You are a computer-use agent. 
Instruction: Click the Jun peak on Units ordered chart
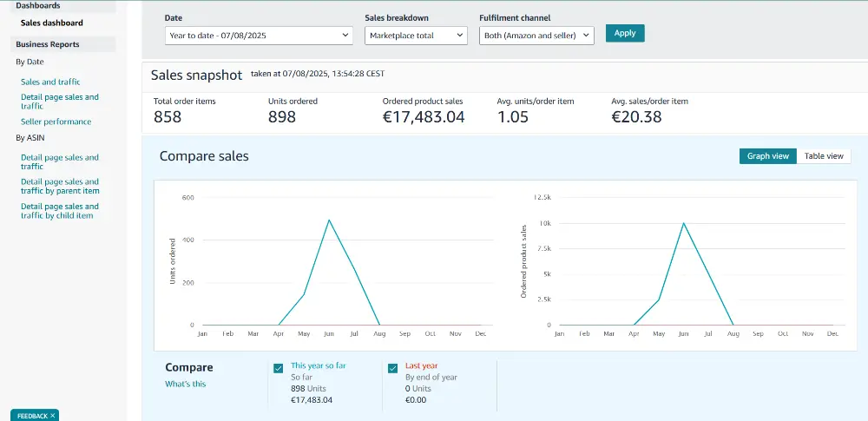coord(329,220)
